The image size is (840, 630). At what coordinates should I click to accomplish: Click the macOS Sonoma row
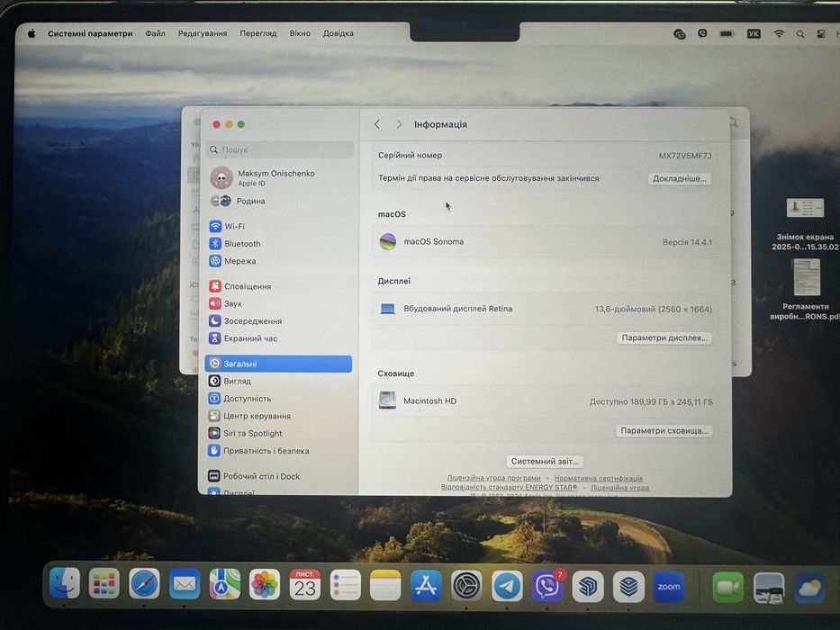tap(545, 241)
